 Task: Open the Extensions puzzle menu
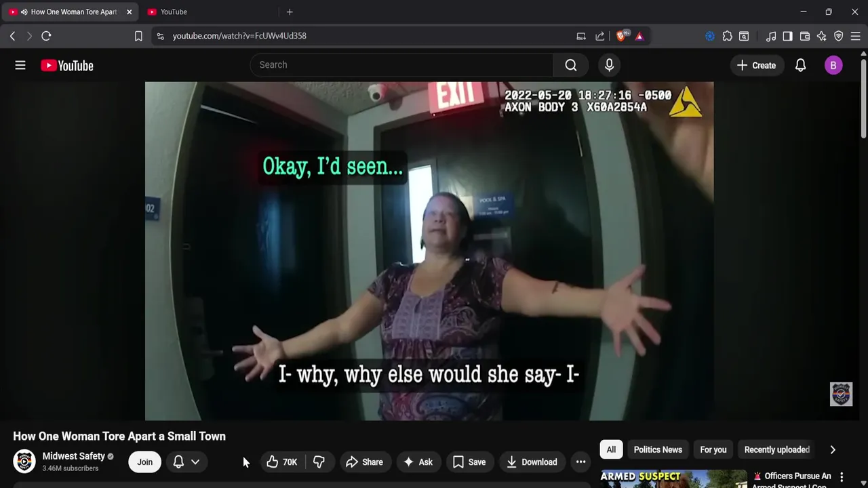click(728, 36)
